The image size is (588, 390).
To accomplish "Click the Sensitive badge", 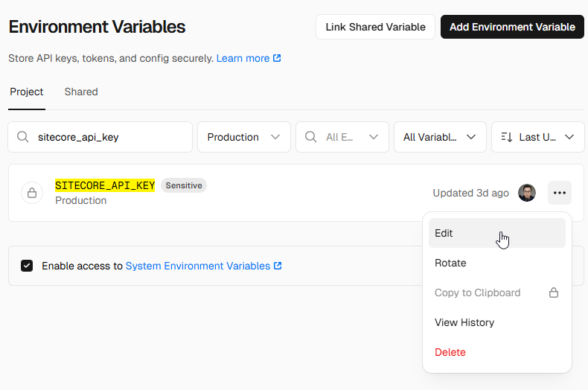I will 184,185.
